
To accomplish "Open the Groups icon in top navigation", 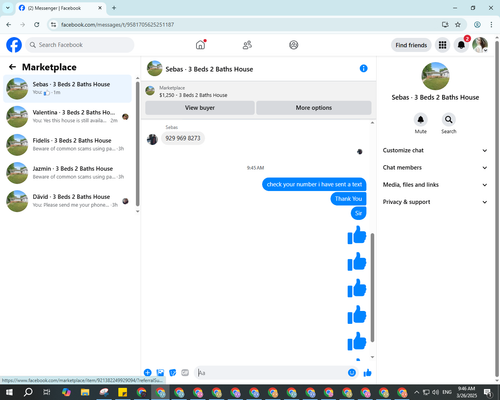I will click(294, 45).
